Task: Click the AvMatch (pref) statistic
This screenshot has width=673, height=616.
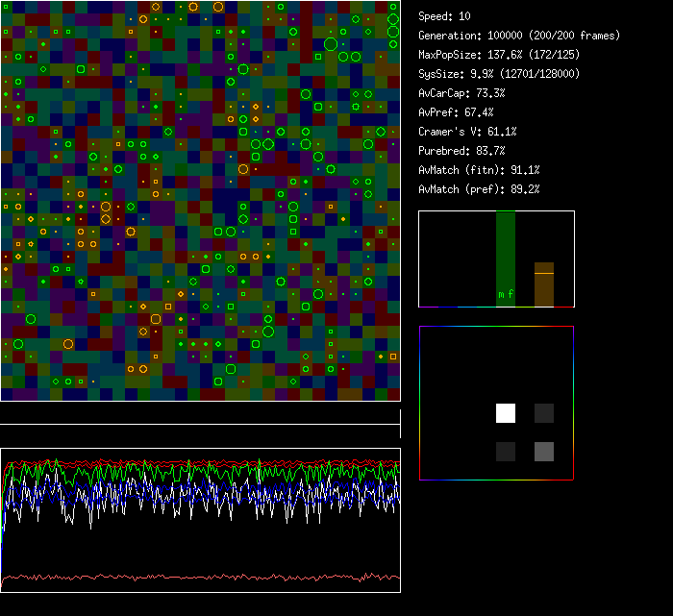Action: [x=479, y=189]
